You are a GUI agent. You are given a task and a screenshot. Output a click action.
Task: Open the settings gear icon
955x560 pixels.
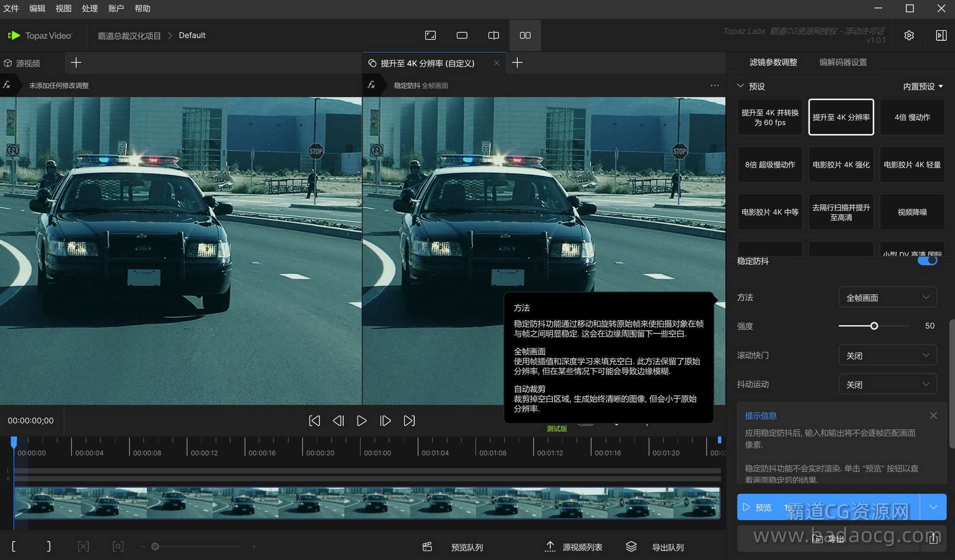click(909, 35)
